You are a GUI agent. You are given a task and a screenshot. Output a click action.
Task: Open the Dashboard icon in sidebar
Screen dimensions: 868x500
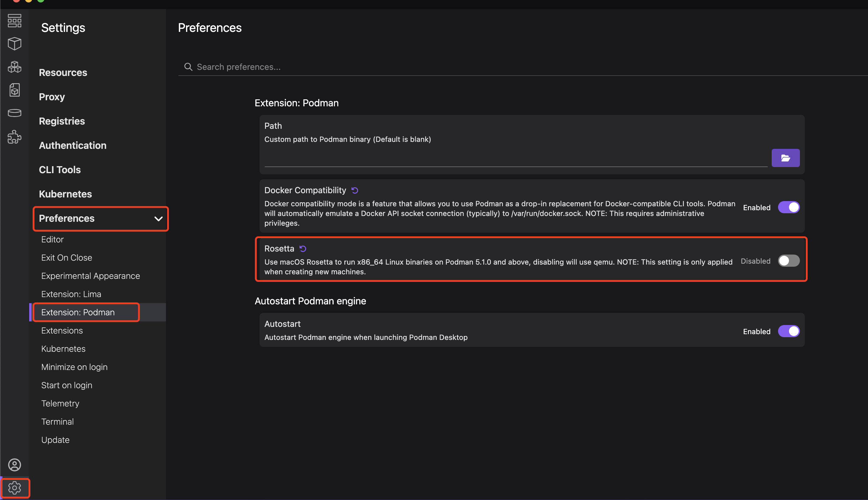[x=14, y=21]
